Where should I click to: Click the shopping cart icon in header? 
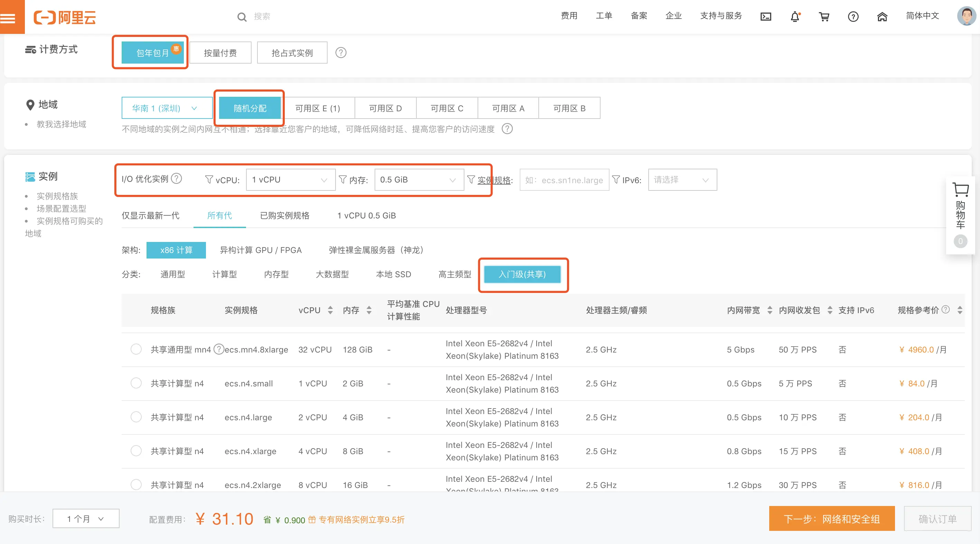pyautogui.click(x=824, y=17)
